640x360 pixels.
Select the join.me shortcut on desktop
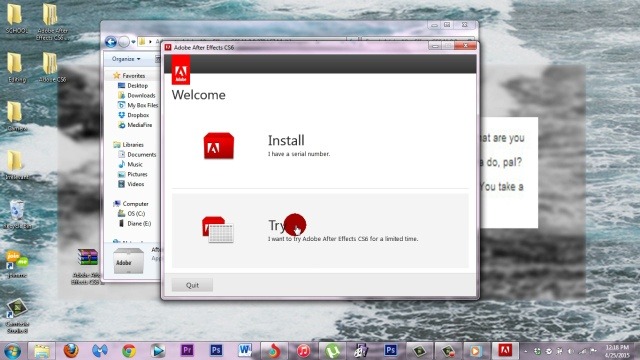[x=17, y=264]
